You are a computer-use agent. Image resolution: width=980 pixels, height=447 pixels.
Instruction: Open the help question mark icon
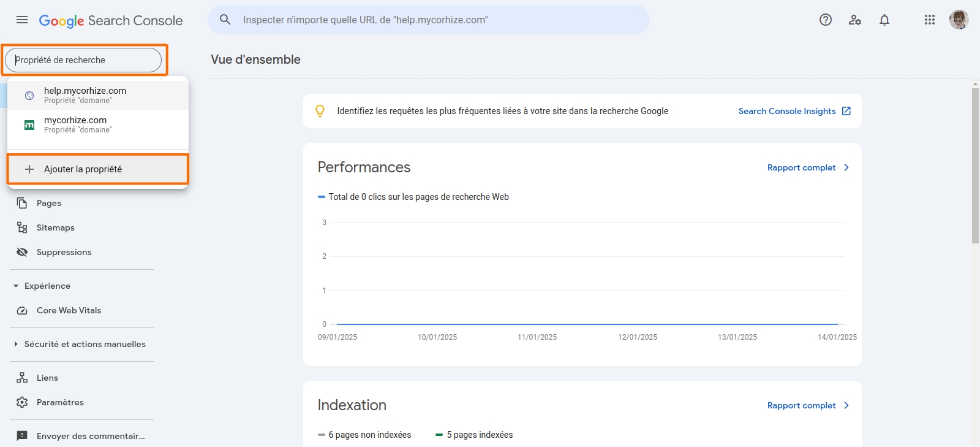[x=826, y=20]
